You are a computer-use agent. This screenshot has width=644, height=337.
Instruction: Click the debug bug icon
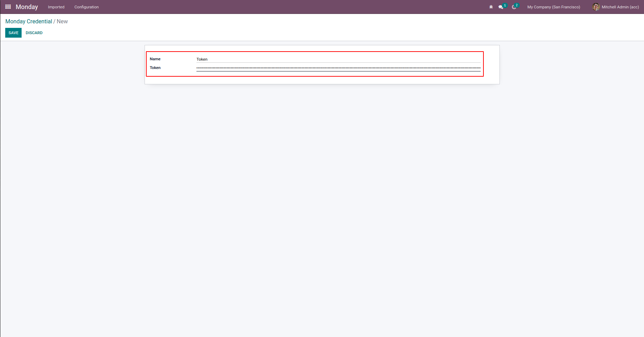tap(491, 7)
